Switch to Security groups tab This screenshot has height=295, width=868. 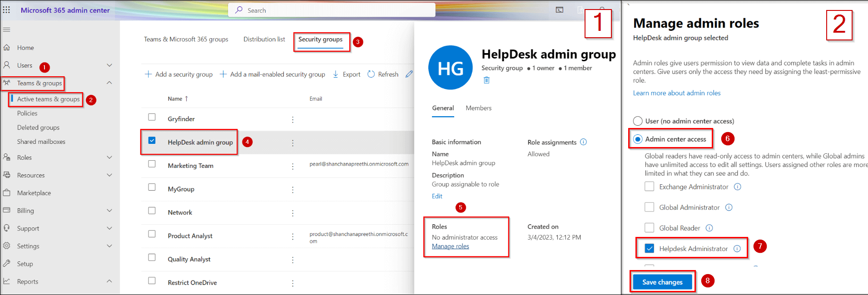pyautogui.click(x=320, y=39)
